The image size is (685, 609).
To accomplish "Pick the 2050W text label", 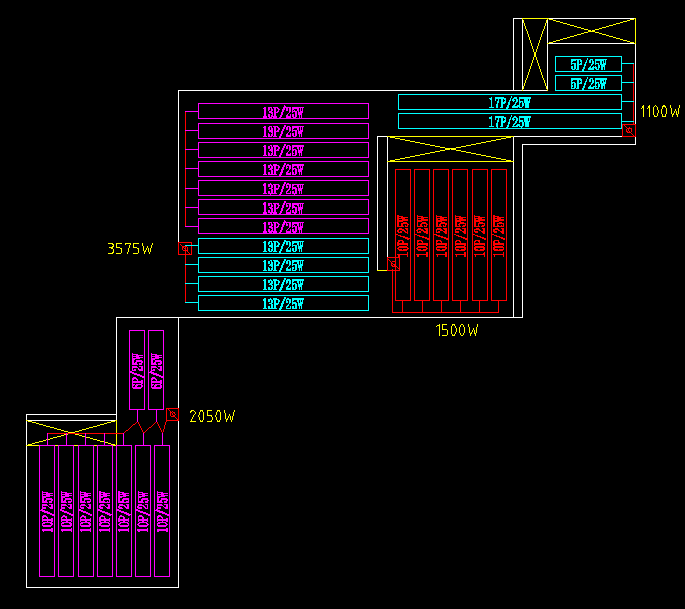I will tap(212, 416).
